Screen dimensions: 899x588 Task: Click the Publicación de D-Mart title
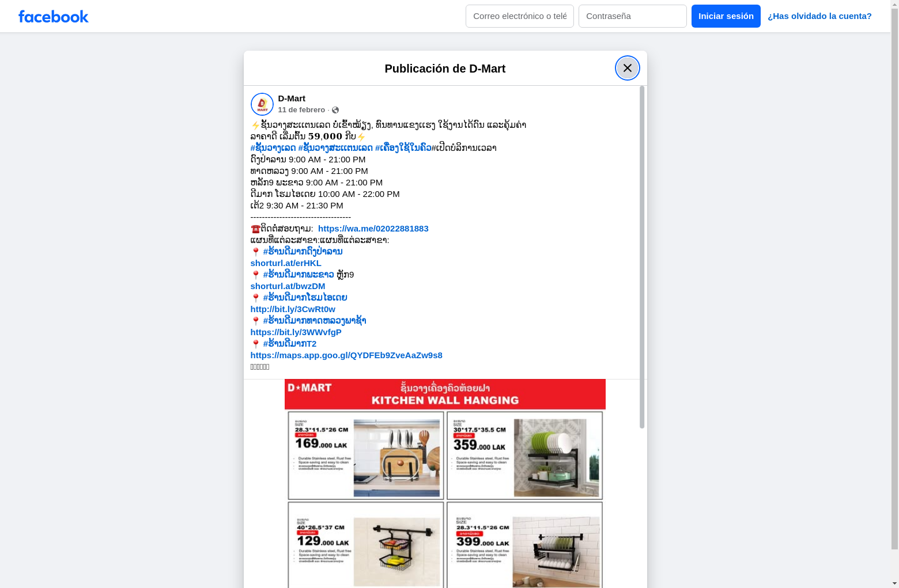[x=445, y=69]
